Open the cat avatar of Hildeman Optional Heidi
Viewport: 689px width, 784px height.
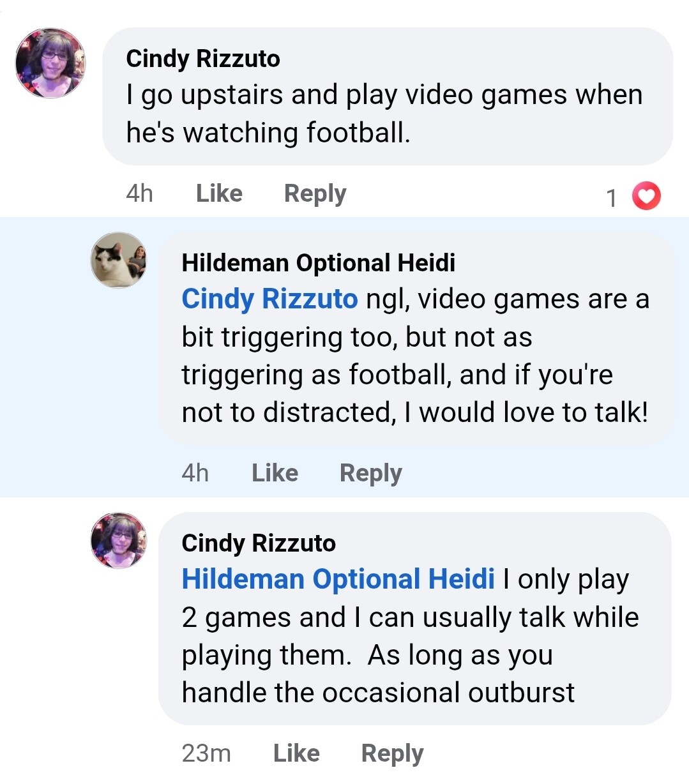119,260
